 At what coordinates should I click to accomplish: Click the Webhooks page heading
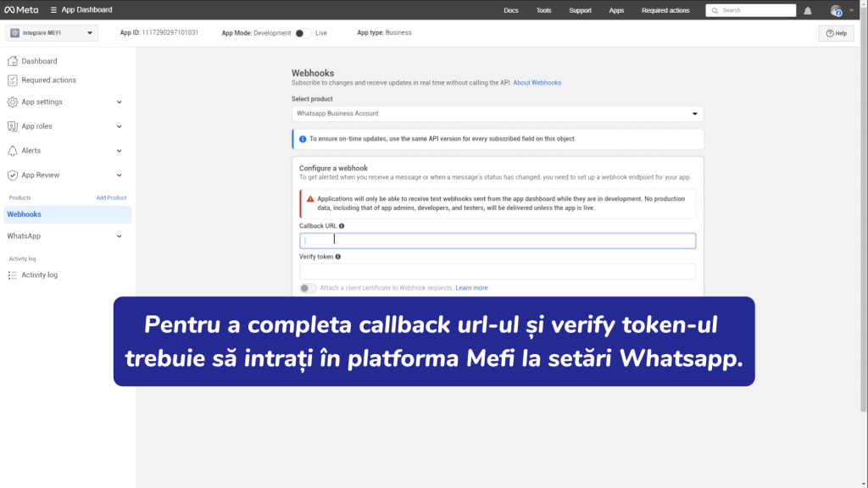coord(313,73)
